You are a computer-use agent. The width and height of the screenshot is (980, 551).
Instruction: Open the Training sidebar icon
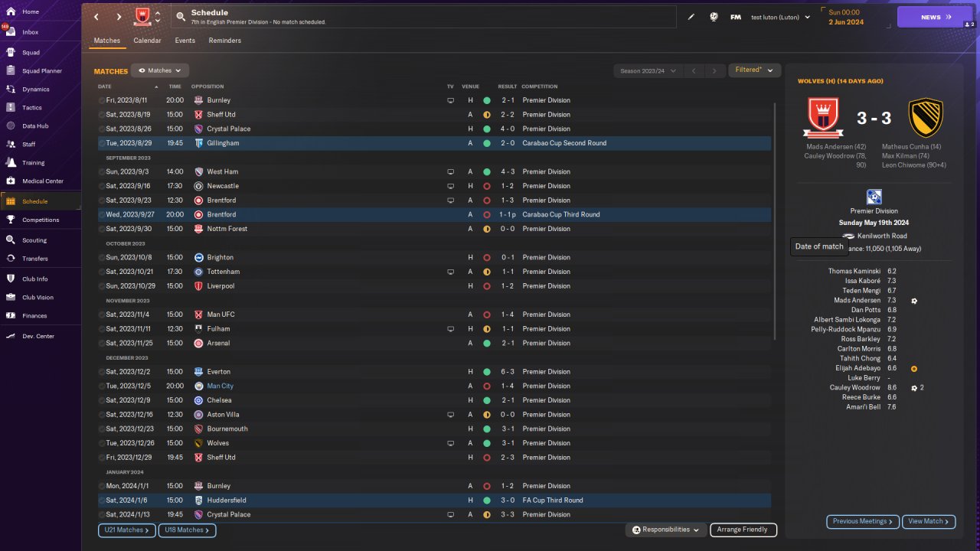(10, 163)
